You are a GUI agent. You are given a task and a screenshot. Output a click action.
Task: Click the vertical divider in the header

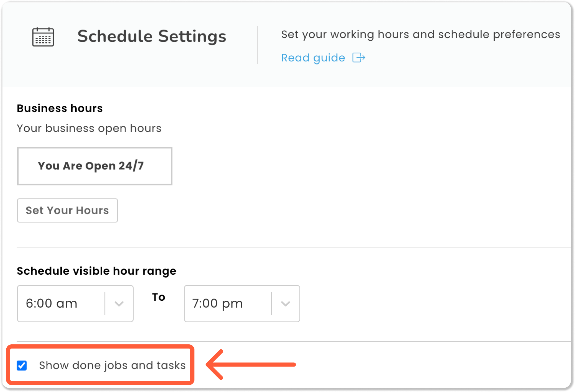coord(258,45)
